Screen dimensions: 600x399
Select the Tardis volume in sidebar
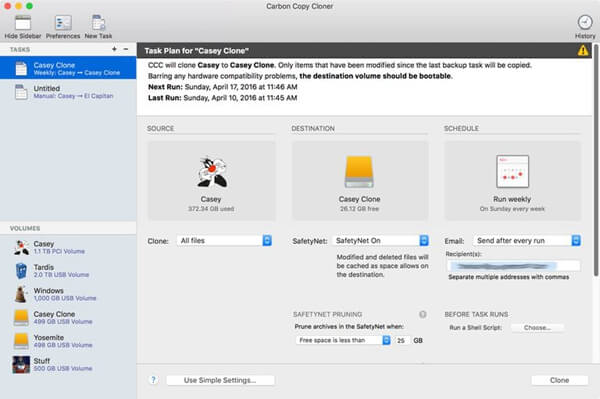[x=68, y=271]
